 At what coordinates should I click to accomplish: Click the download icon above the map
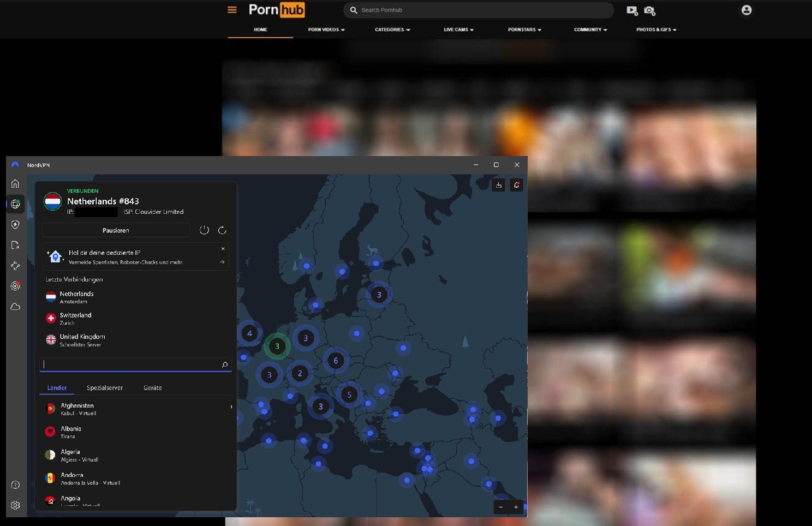(498, 185)
